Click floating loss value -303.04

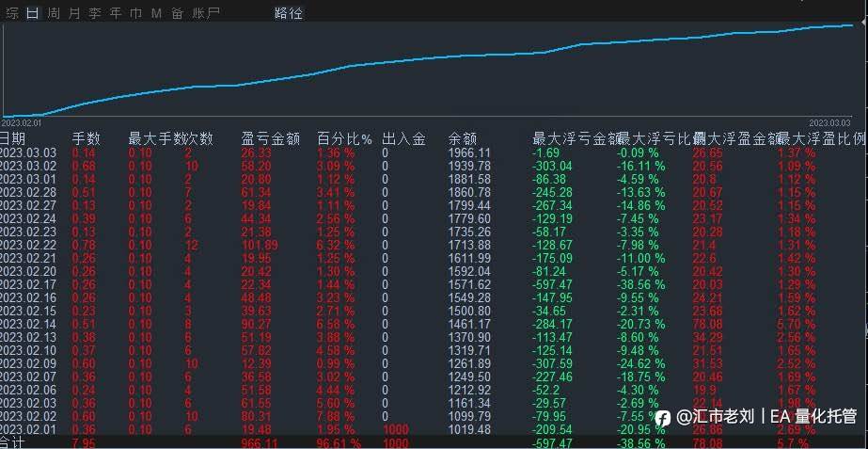coord(552,166)
